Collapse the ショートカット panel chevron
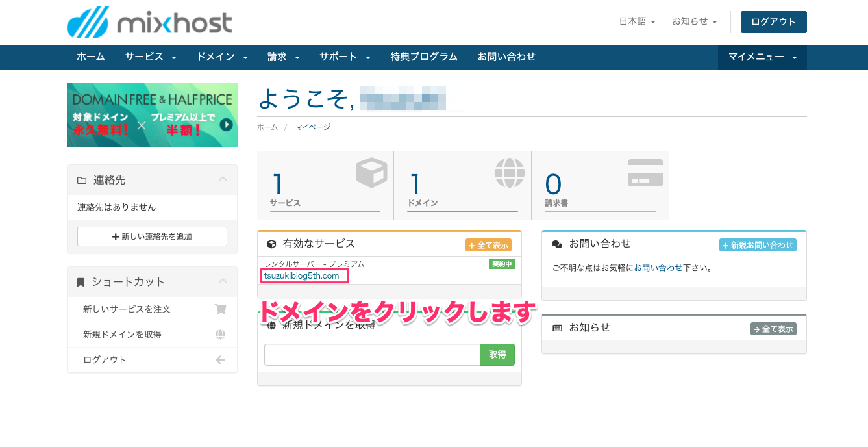This screenshot has width=868, height=447. pos(223,281)
